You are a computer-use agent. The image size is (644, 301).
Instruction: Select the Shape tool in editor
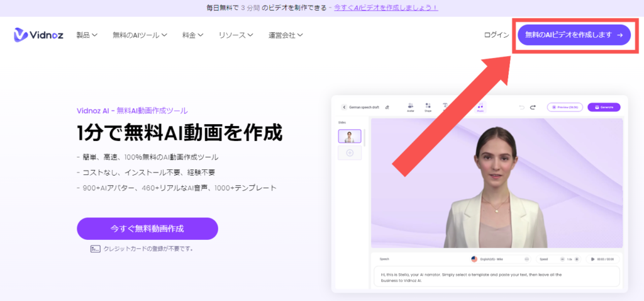428,107
